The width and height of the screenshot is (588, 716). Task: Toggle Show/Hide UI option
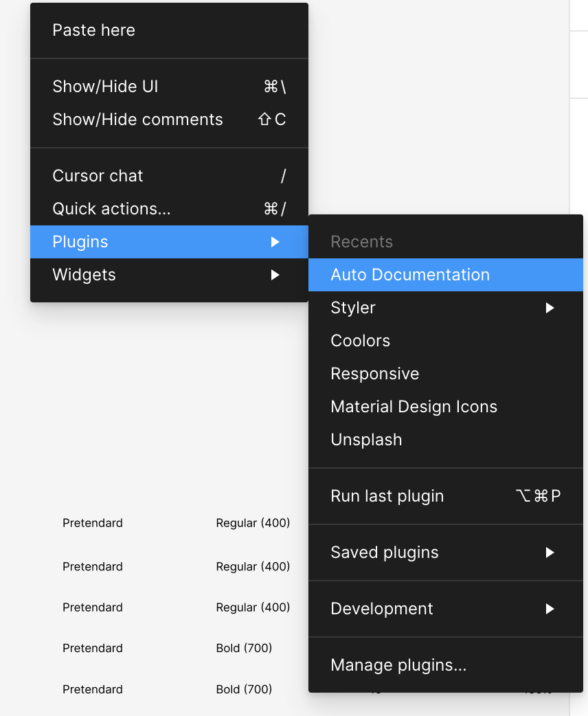[106, 87]
